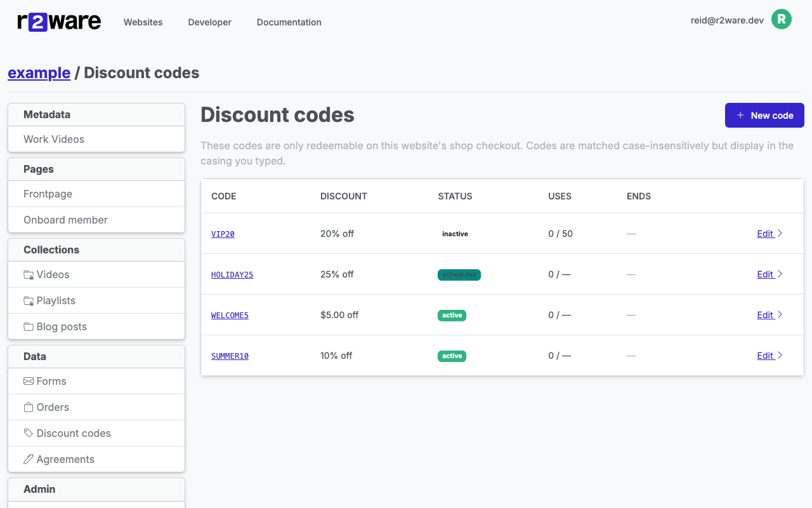Image resolution: width=812 pixels, height=508 pixels.
Task: Click the Collections section header
Action: point(96,250)
